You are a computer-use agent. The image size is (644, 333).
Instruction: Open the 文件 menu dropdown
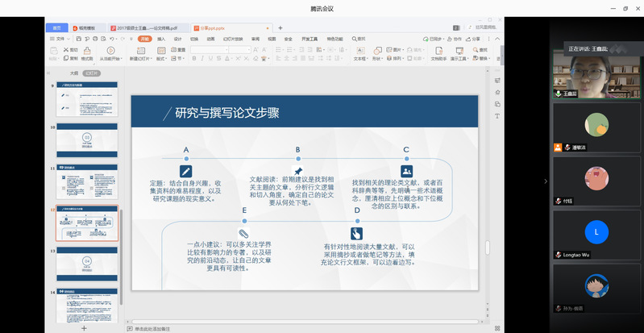[61, 38]
